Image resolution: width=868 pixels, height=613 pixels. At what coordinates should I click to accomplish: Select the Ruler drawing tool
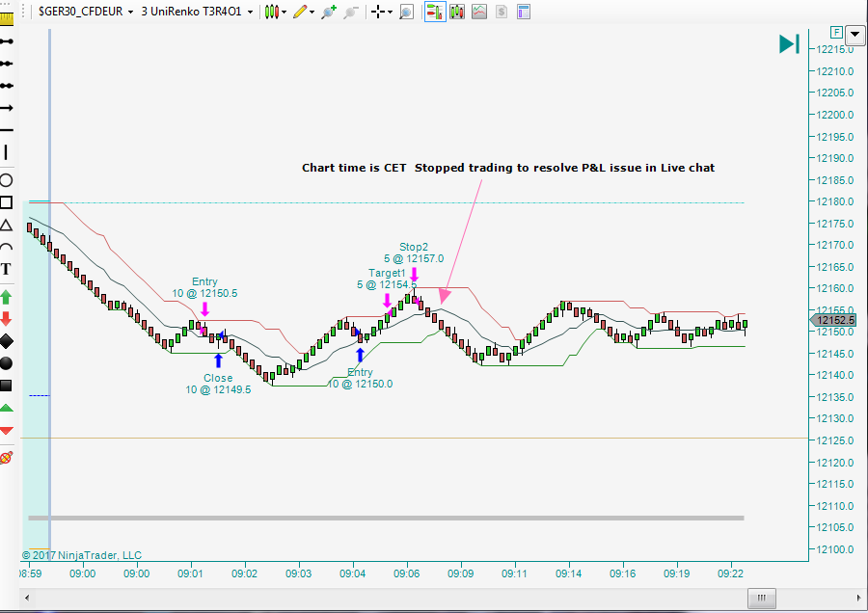click(6, 19)
